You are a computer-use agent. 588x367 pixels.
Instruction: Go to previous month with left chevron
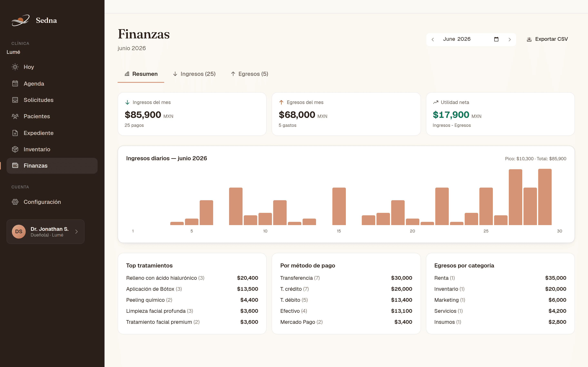pyautogui.click(x=433, y=40)
